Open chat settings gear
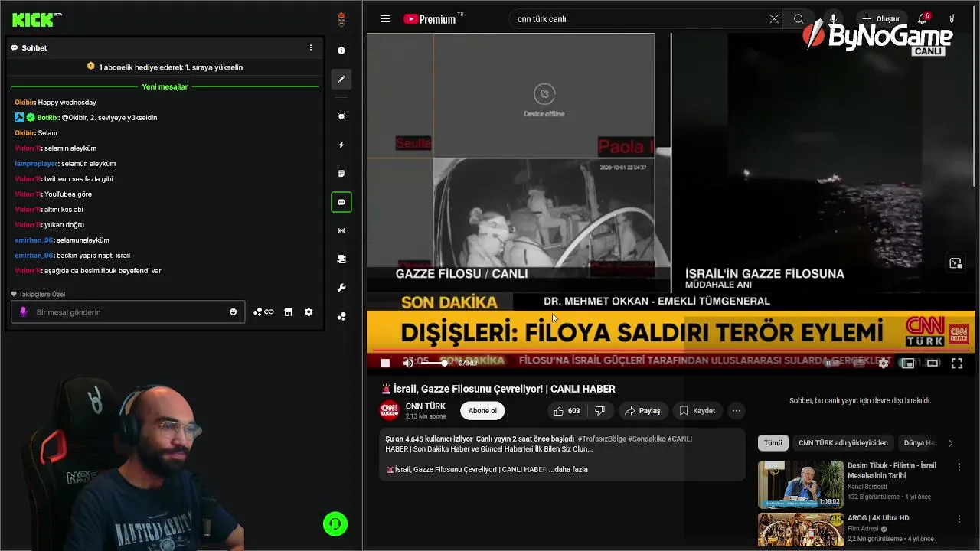 tap(309, 311)
